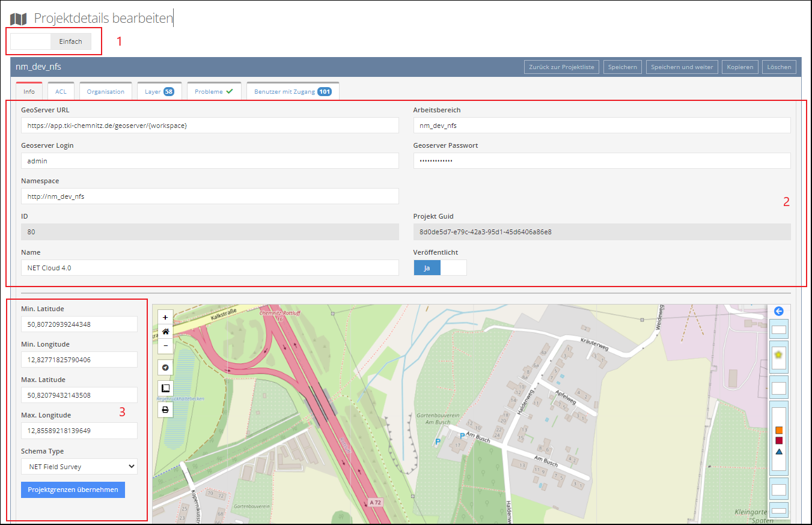
Task: Toggle the Veröffentlicht Ja switch
Action: click(440, 268)
